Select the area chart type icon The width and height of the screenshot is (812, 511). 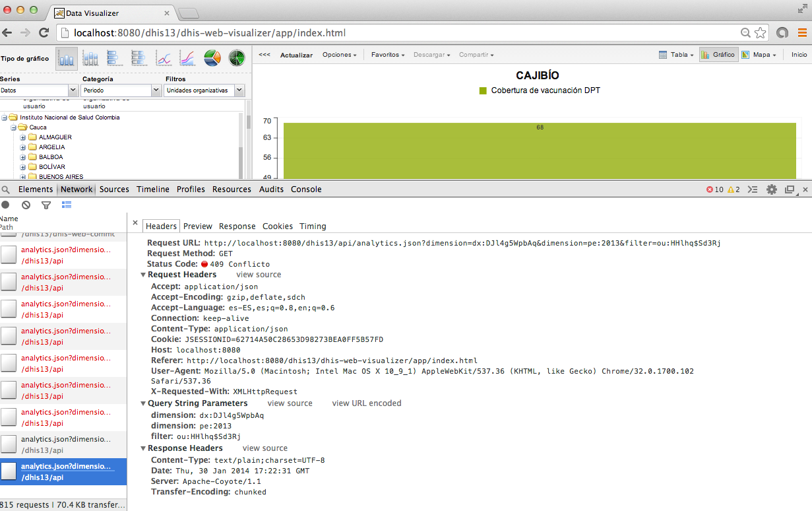[x=187, y=58]
